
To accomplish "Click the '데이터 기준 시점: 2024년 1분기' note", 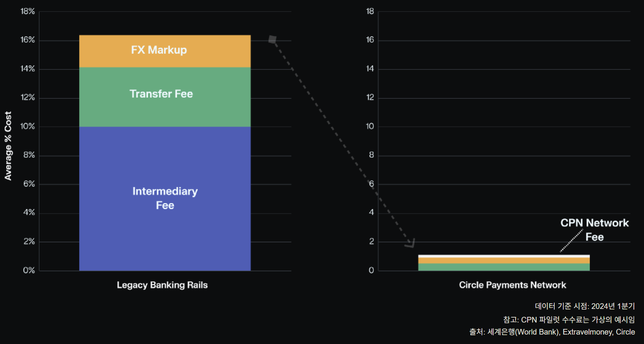I will click(x=585, y=306).
